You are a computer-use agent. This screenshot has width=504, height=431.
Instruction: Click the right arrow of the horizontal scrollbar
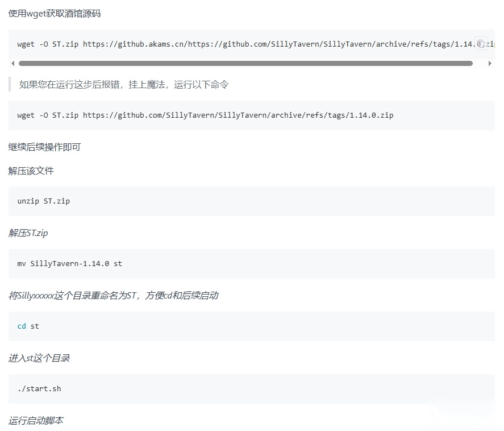pyautogui.click(x=490, y=64)
